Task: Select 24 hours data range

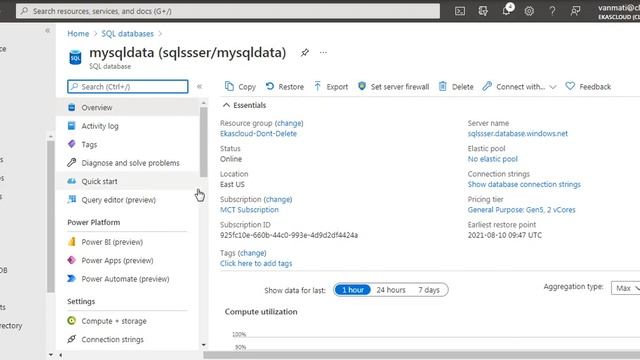Action: pyautogui.click(x=391, y=290)
